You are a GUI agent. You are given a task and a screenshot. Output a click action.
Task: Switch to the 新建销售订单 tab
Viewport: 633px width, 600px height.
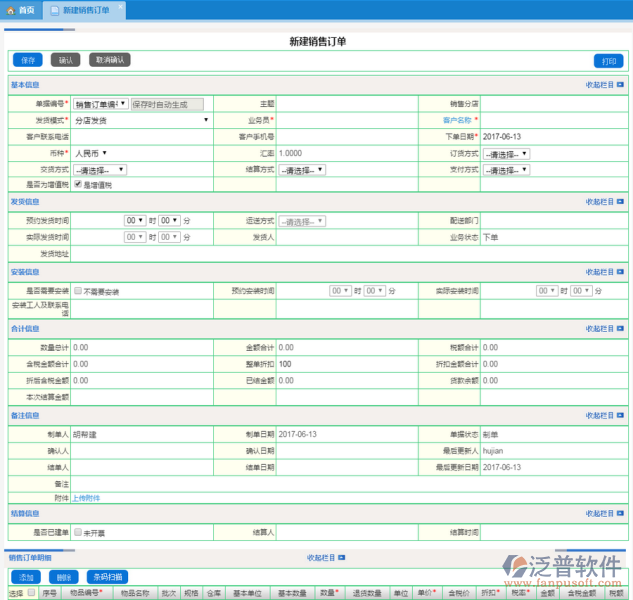pyautogui.click(x=84, y=10)
